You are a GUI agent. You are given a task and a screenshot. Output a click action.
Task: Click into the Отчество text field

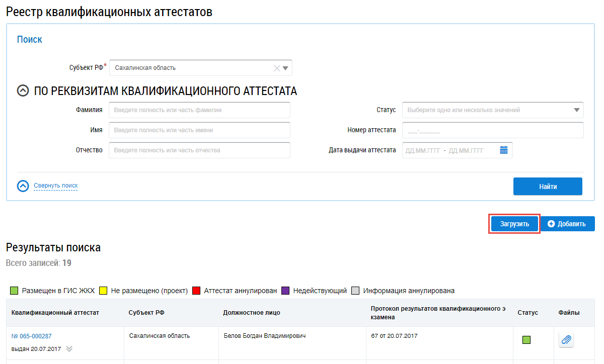coord(199,150)
